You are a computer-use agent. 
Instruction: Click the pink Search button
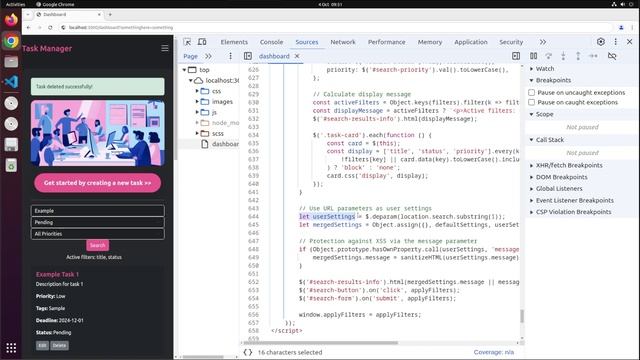[x=98, y=245]
